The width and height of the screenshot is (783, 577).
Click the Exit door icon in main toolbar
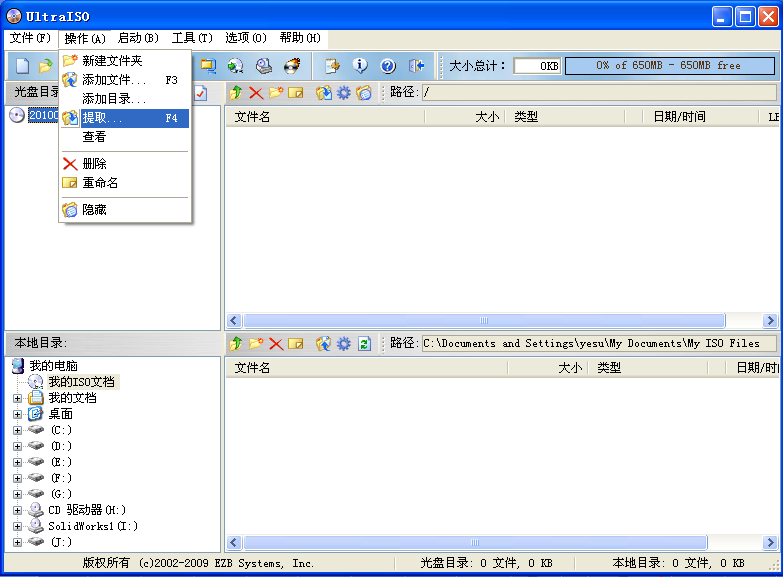(416, 65)
